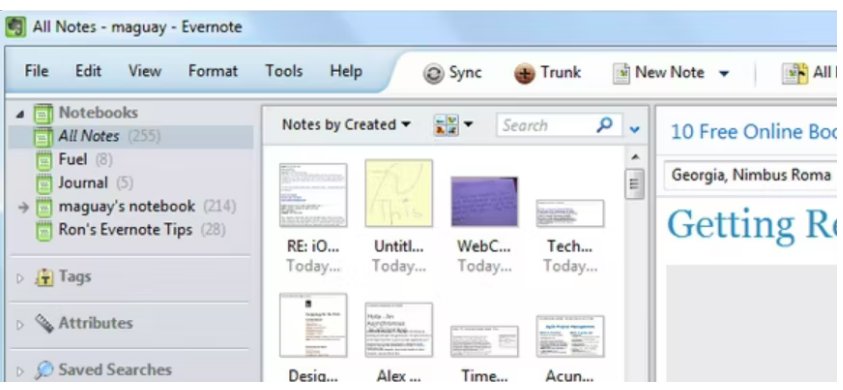This screenshot has height=390, width=843.
Task: Select the Untitl... yellow ink note
Action: [398, 193]
